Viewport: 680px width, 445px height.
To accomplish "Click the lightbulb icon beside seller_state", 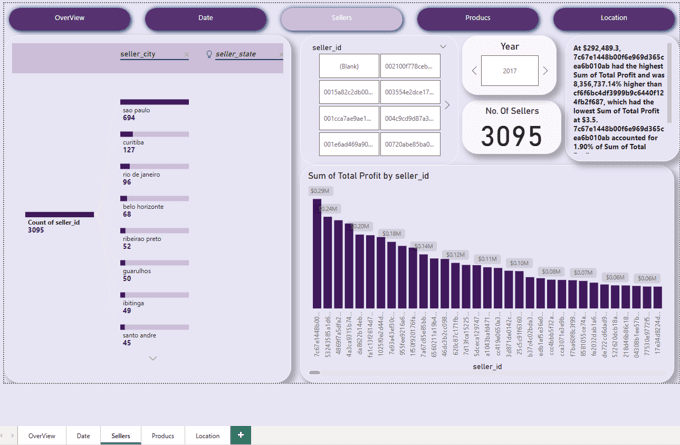I will (209, 54).
